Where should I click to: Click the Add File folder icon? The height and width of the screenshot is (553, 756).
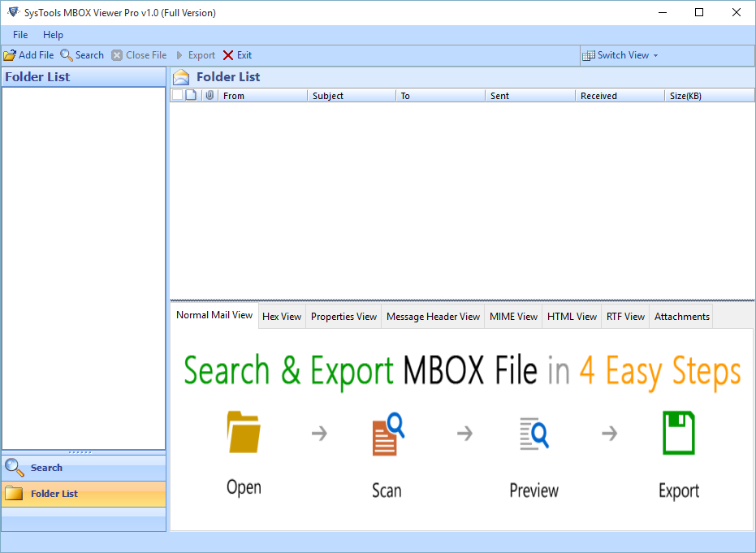[x=10, y=55]
